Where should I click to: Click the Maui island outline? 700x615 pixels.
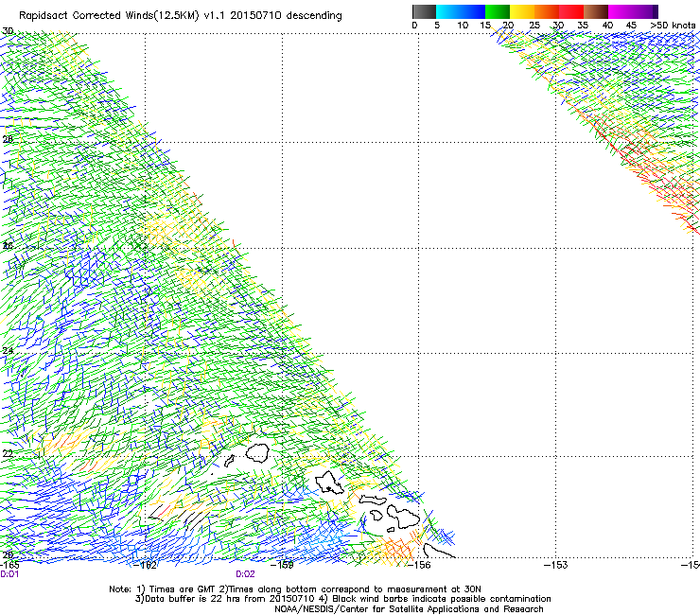tap(403, 518)
